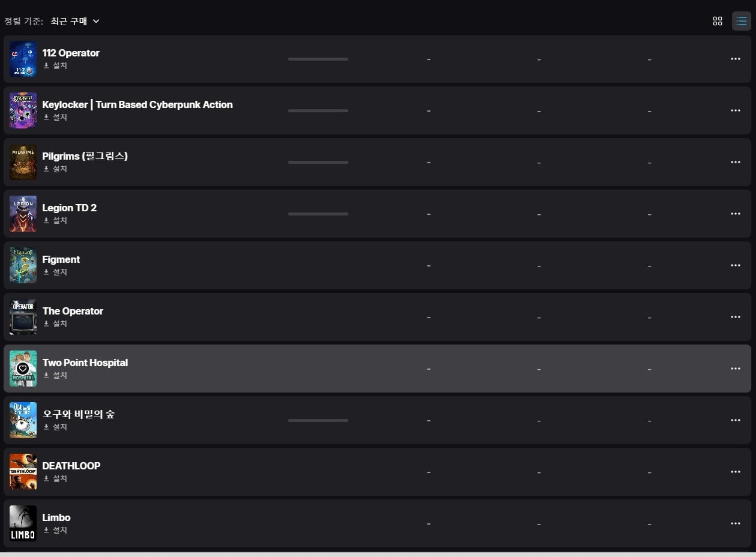Select the Keylocker game title row
The height and width of the screenshot is (557, 756).
(x=377, y=110)
